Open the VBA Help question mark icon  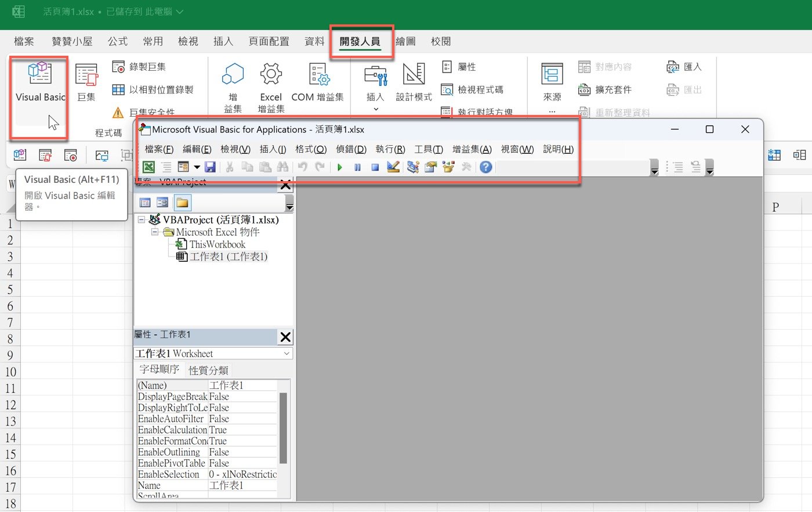[x=486, y=168]
